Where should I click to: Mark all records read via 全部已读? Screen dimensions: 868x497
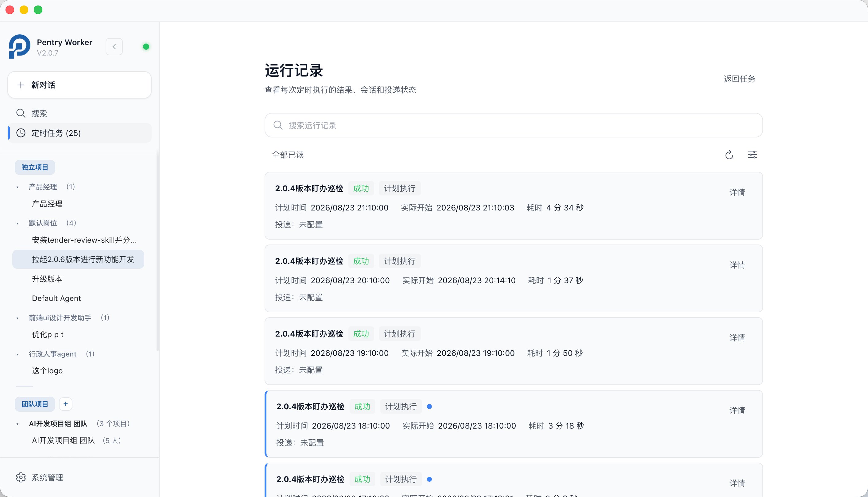click(x=288, y=155)
